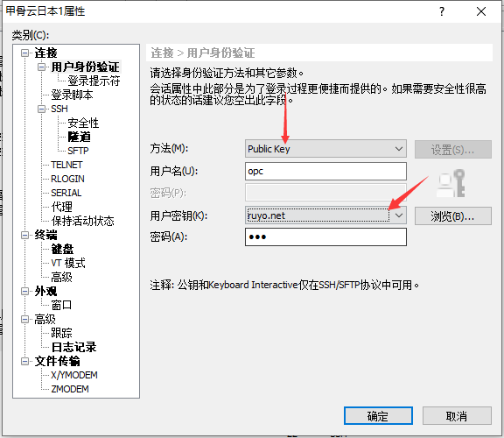Click the help question mark icon
This screenshot has height=438, width=504.
tap(442, 11)
